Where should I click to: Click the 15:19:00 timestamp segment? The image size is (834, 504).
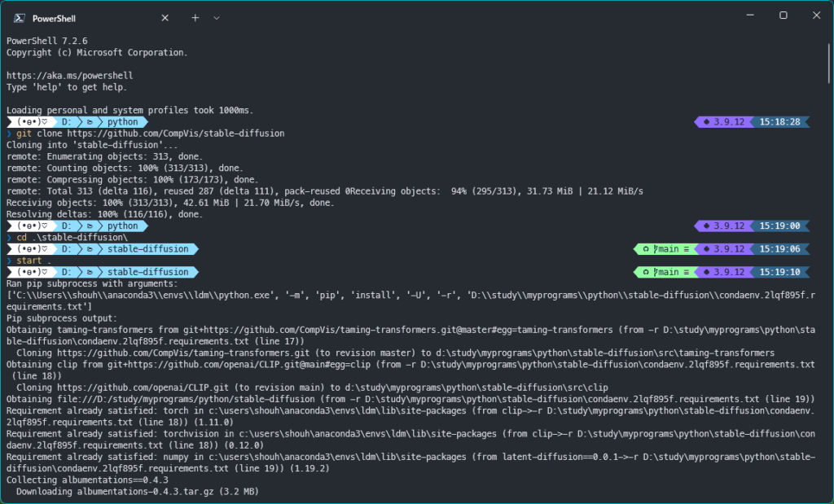(x=780, y=226)
